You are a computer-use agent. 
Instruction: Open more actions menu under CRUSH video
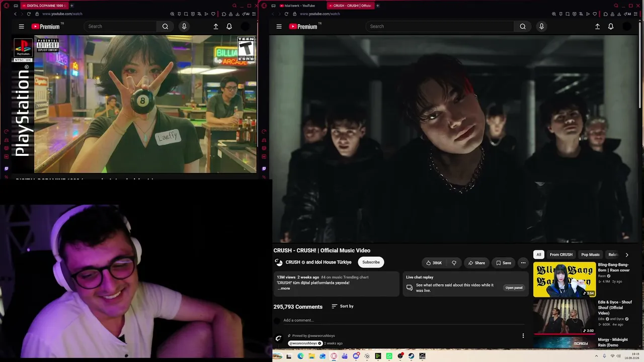coord(523,262)
